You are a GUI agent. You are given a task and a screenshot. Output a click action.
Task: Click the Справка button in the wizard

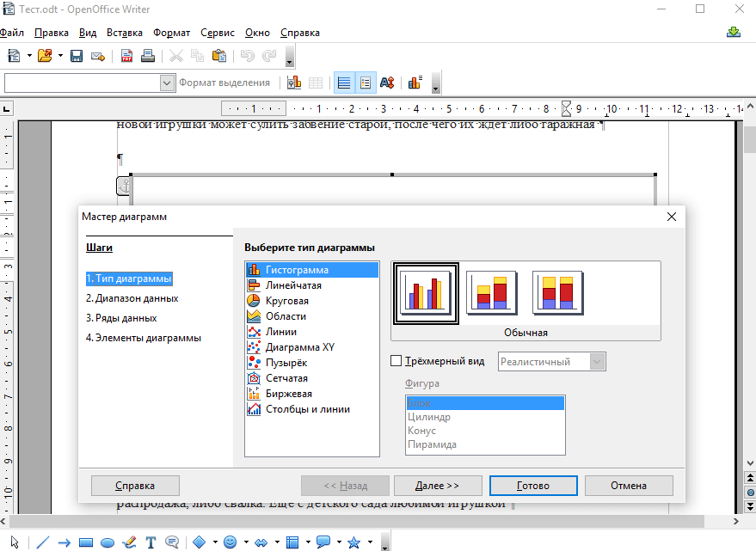(x=135, y=486)
